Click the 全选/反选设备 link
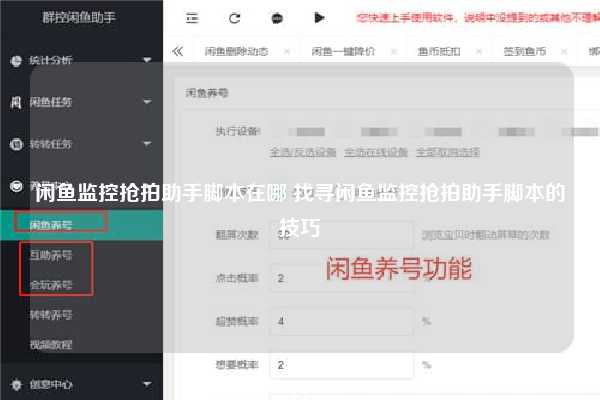 303,152
